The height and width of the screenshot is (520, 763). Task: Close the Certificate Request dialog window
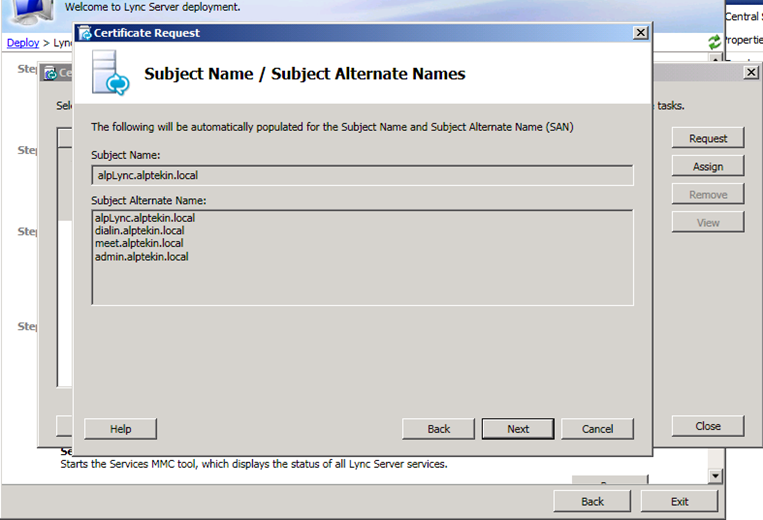coord(640,33)
